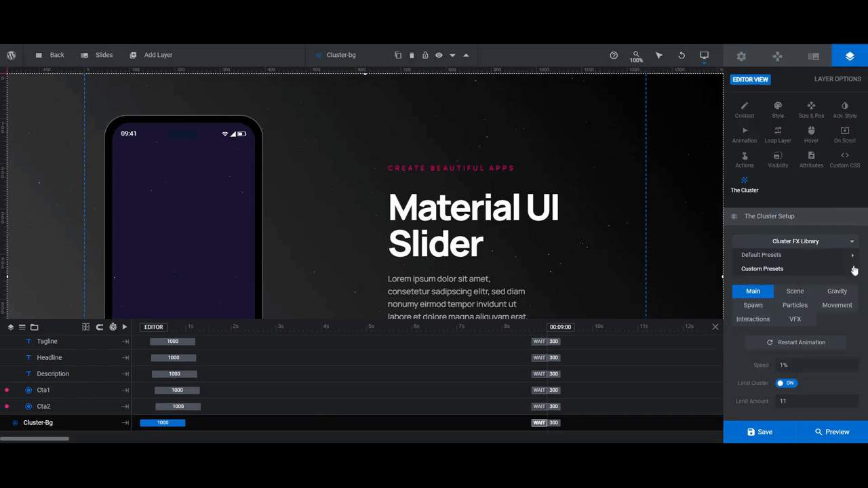Open the general settings gear tab

pyautogui.click(x=741, y=56)
